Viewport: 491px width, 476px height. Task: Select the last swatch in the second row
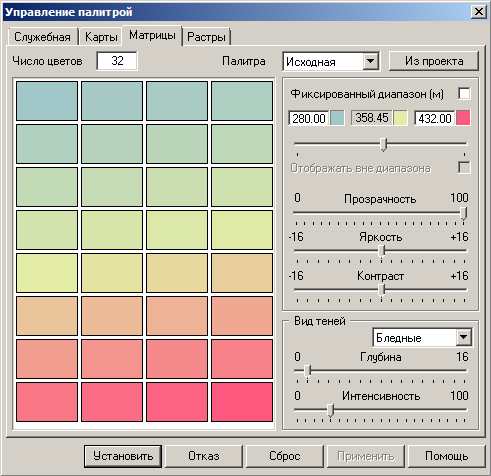coord(242,144)
